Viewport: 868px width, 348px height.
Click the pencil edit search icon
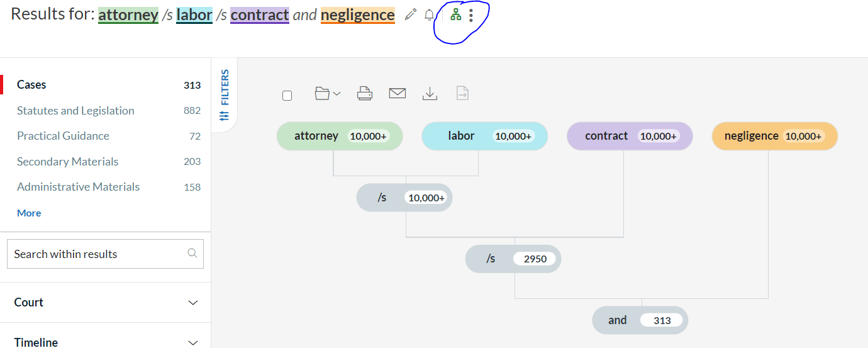410,14
